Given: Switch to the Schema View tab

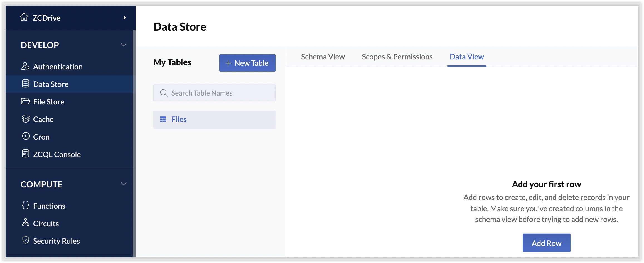Looking at the screenshot, I should click(x=323, y=57).
